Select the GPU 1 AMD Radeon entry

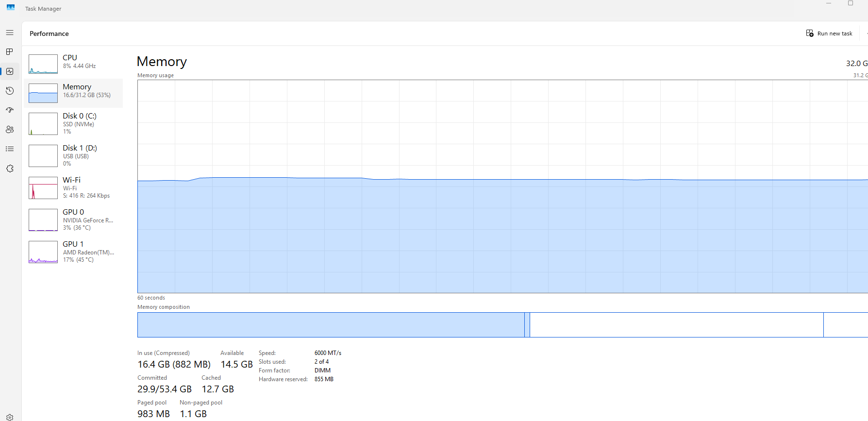tap(73, 252)
